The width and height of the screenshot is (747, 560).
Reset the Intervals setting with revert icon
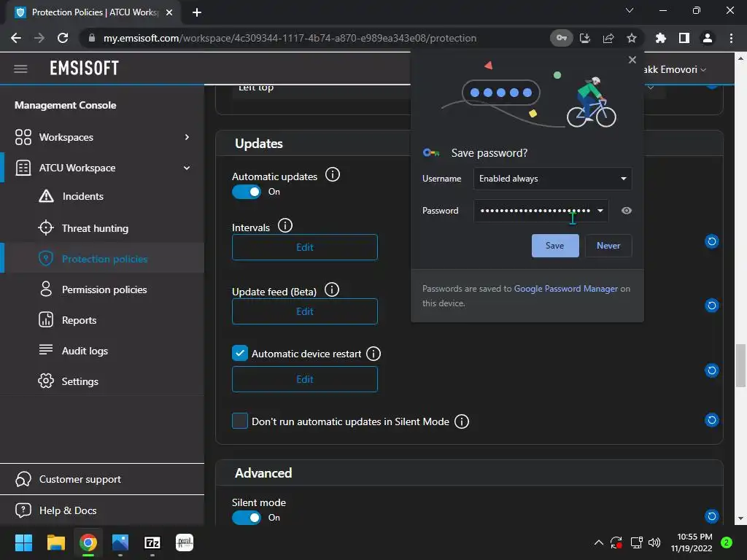(712, 241)
